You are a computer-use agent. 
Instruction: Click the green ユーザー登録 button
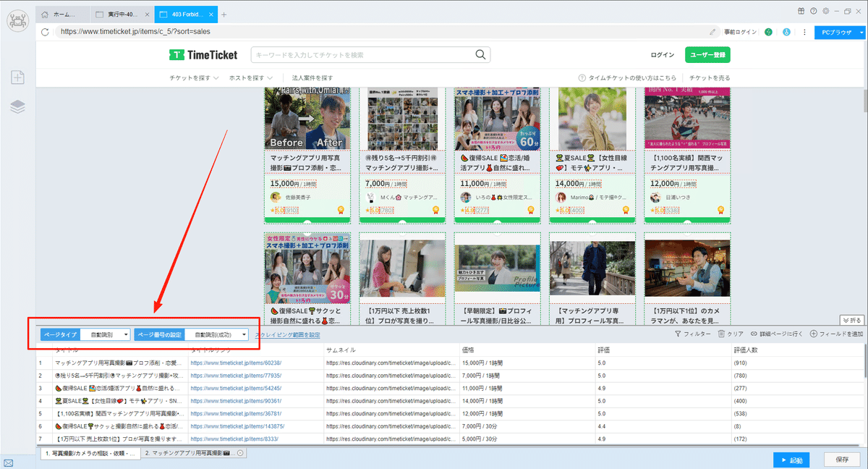coord(707,55)
